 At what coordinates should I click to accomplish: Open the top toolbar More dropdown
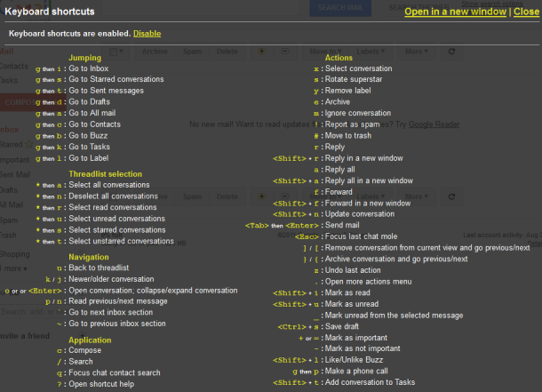416,52
